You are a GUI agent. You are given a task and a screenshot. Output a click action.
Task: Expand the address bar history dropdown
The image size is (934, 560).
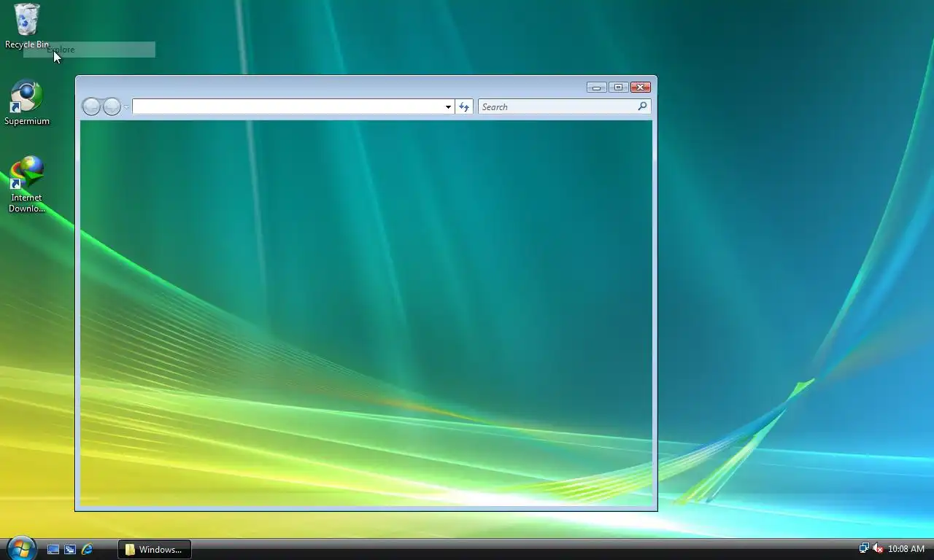(448, 107)
